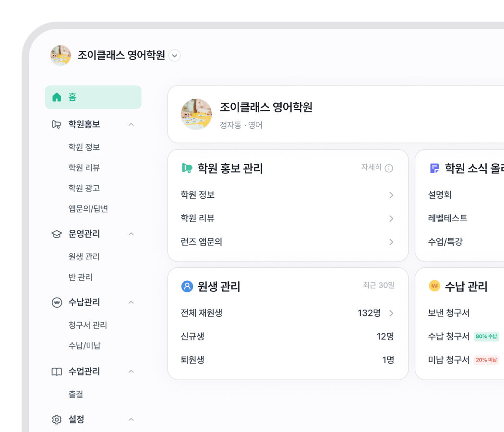The width and height of the screenshot is (504, 432).
Task: Click the open book icon beside 수업관리
Action: (x=57, y=372)
